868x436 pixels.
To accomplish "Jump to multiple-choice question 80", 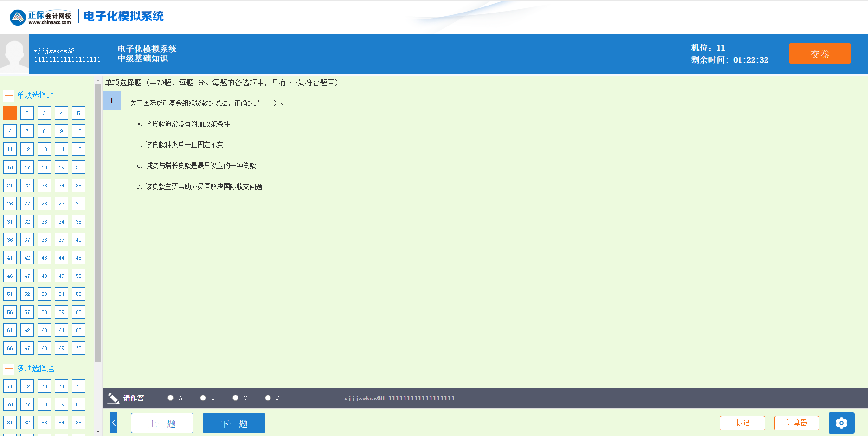I will tap(78, 404).
